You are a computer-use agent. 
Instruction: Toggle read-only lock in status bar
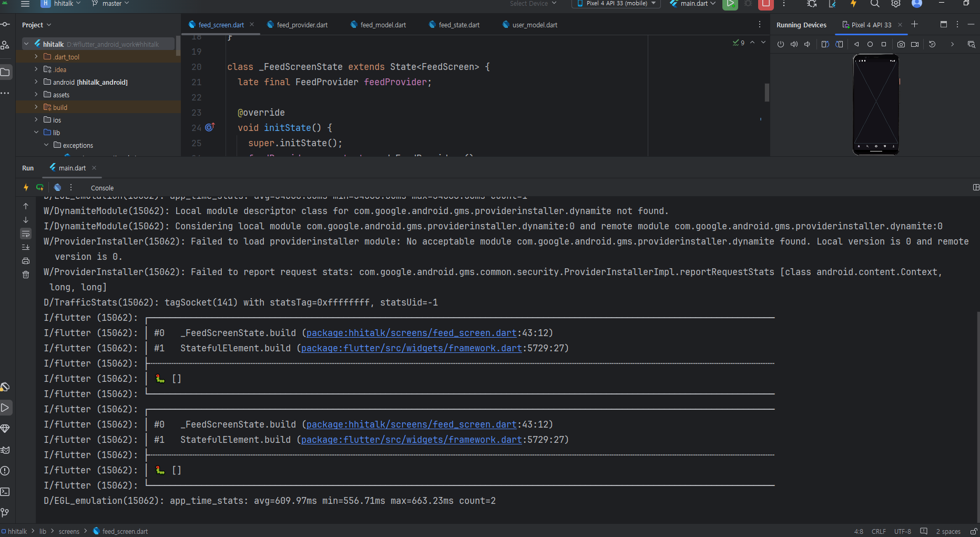pos(974,532)
